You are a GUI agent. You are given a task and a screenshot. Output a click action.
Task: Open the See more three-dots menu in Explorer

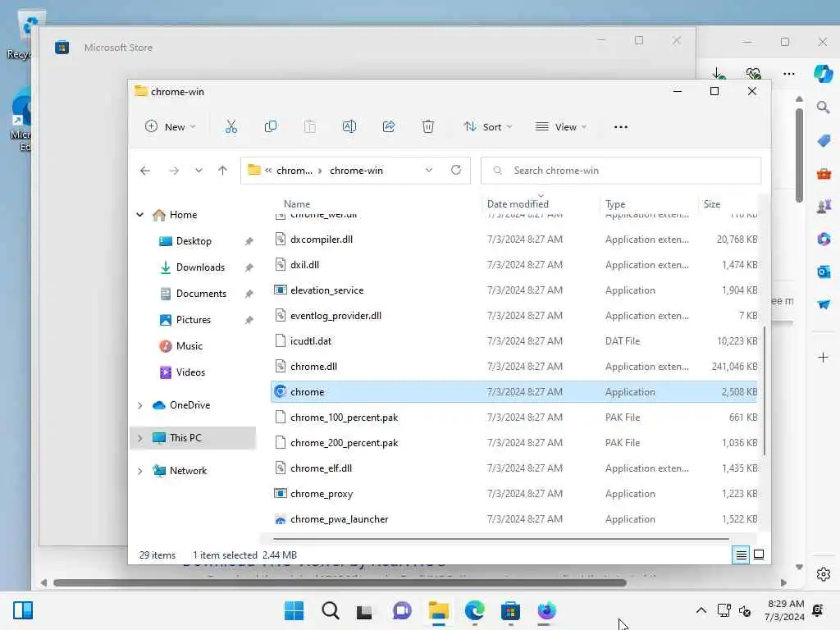click(621, 127)
